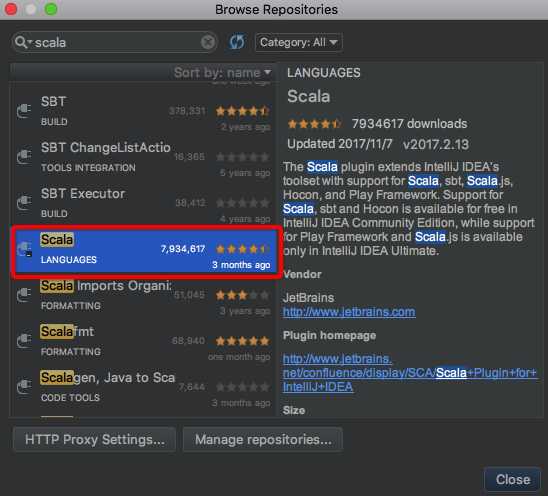This screenshot has height=496, width=548.
Task: Click the red window close button
Action: (11, 9)
